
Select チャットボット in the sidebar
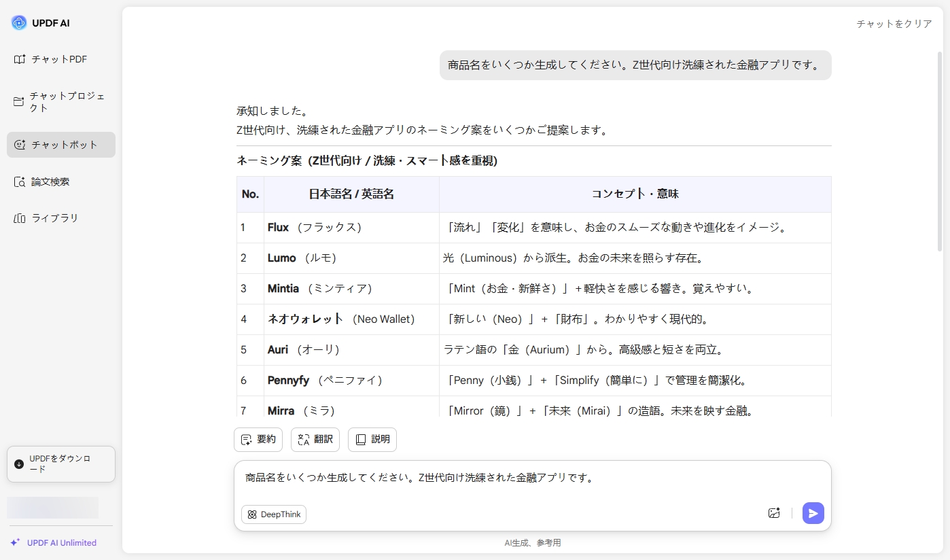[61, 145]
